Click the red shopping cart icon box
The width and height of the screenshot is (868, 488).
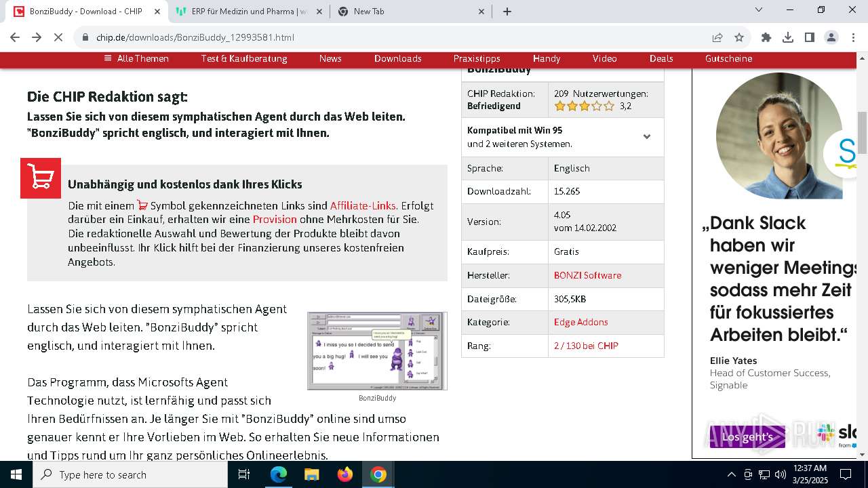pyautogui.click(x=41, y=178)
